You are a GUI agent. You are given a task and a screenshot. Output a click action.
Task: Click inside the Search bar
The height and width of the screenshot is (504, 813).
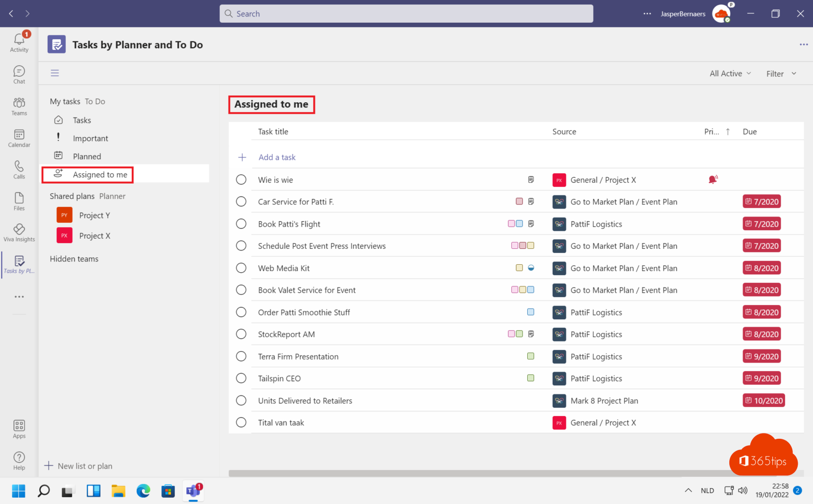click(406, 13)
